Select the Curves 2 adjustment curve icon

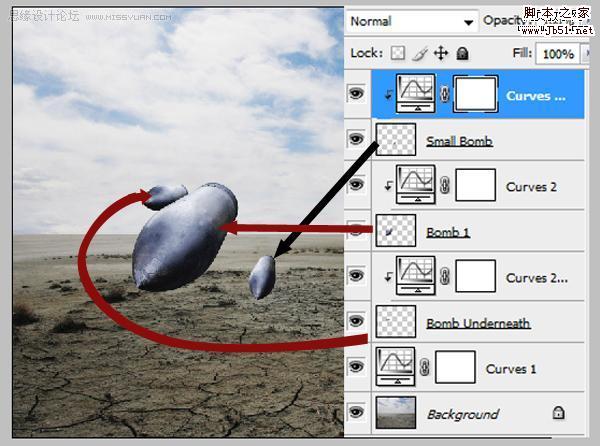pyautogui.click(x=416, y=184)
